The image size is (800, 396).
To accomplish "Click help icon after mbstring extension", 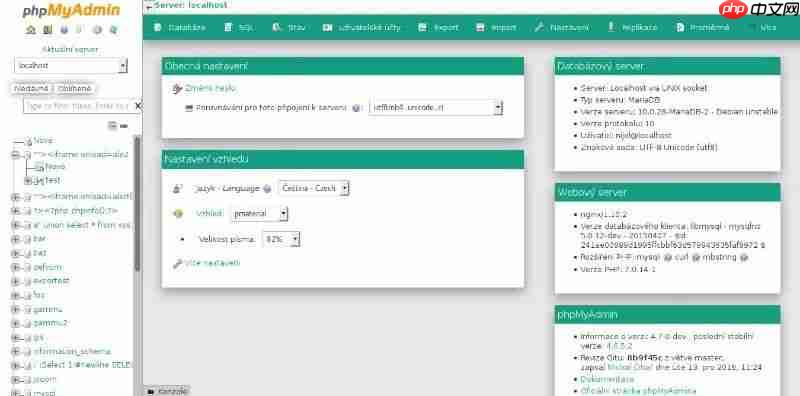I will click(x=744, y=258).
